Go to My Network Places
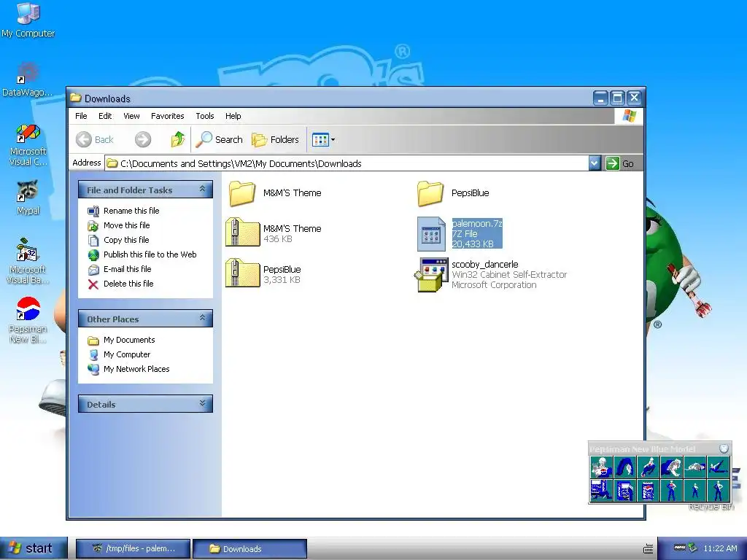 click(128, 369)
